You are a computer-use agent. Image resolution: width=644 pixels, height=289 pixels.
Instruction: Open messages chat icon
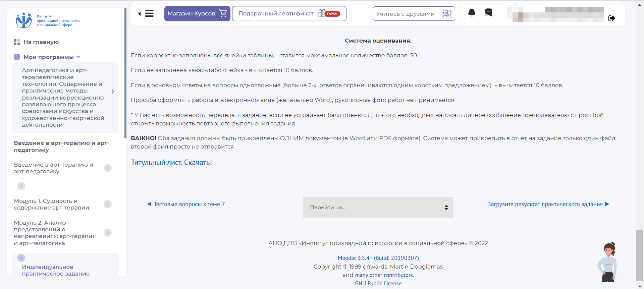(x=488, y=13)
